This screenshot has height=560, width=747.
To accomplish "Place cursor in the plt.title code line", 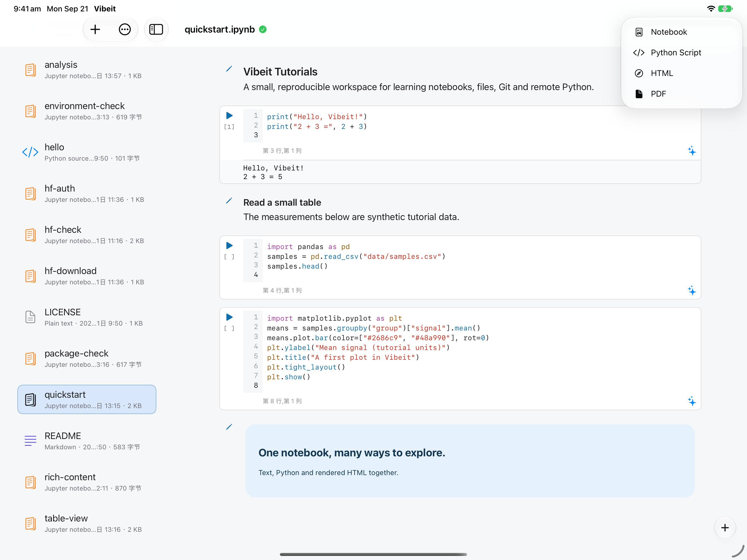I will coord(343,358).
